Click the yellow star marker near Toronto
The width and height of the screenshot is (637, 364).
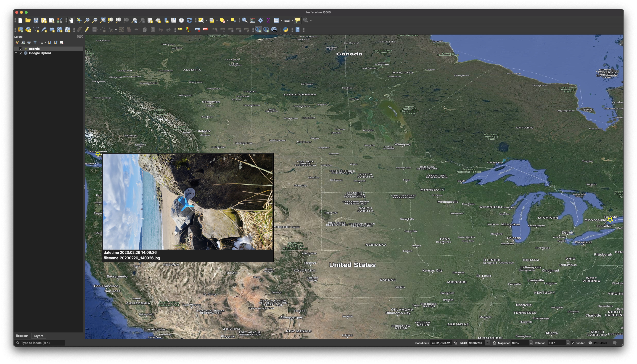610,220
